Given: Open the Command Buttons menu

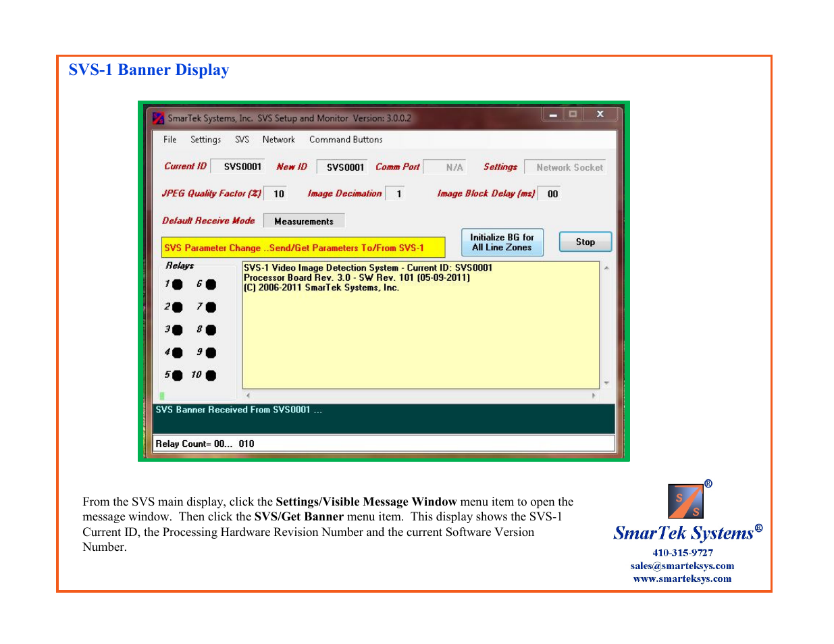Looking at the screenshot, I should pos(346,140).
